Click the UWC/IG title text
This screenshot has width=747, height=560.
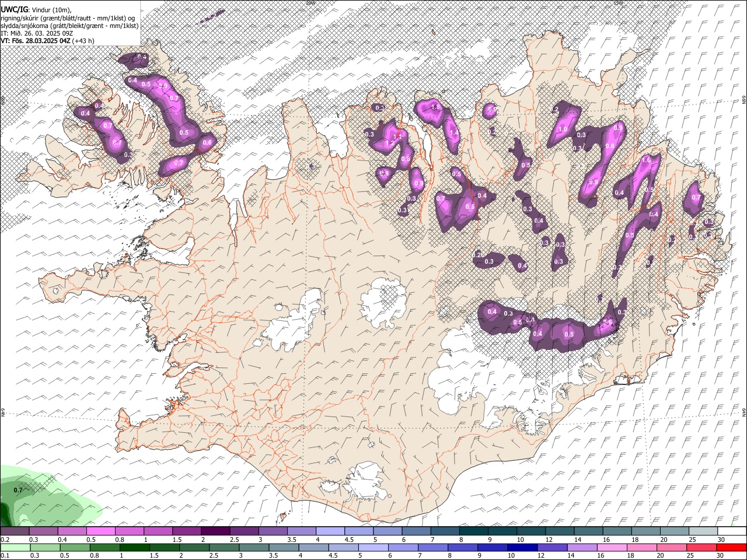14,10
